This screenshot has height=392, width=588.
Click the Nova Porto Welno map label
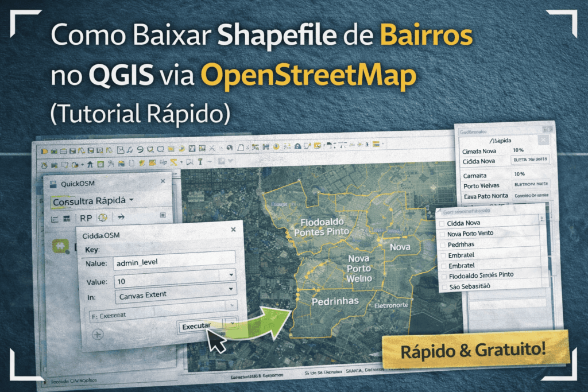(359, 269)
